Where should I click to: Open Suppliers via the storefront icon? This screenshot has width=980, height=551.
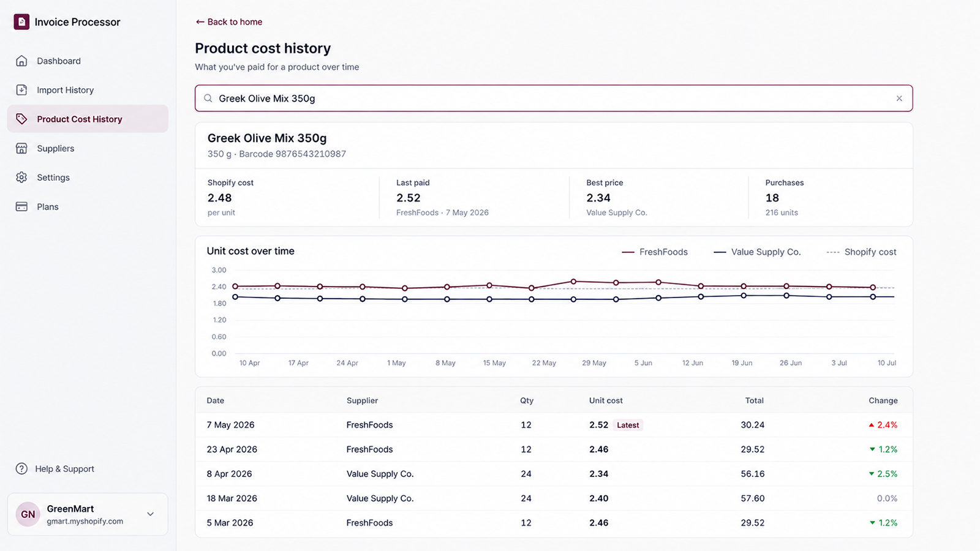pyautogui.click(x=21, y=148)
